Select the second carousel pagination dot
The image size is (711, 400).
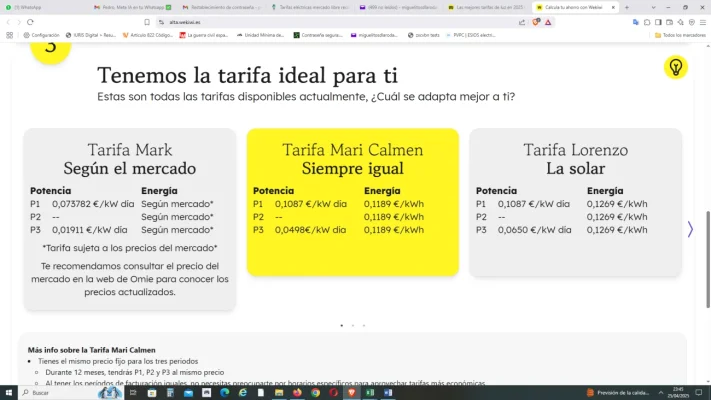coord(353,326)
